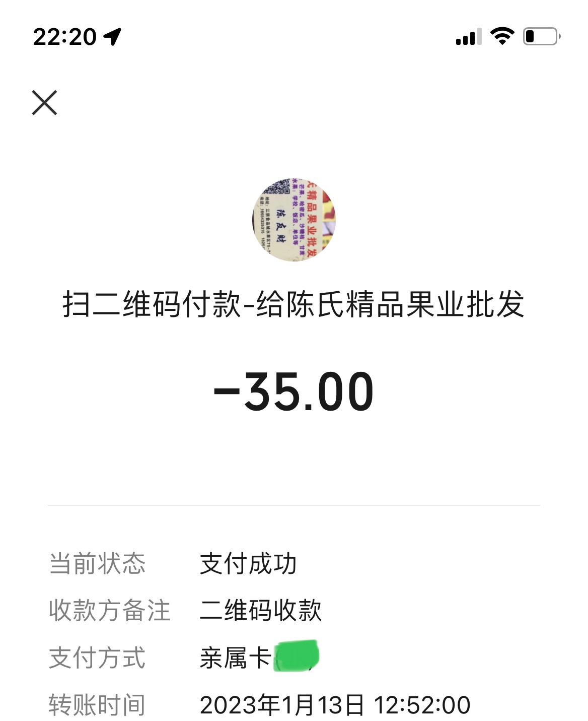Tap the divider line below the amount
The height and width of the screenshot is (721, 588).
pos(293,505)
